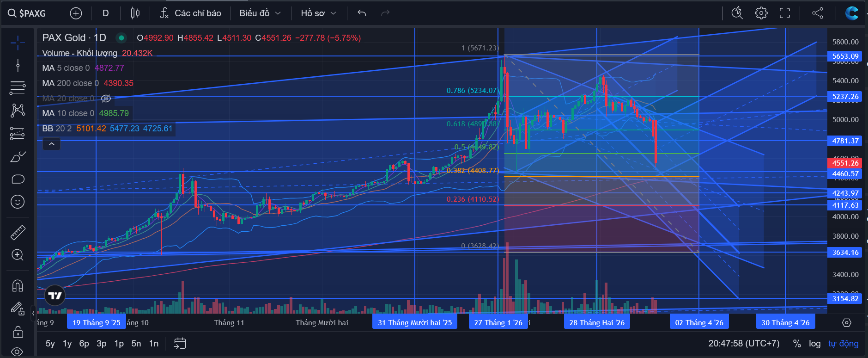Set range to 5y
Viewport: 868px width, 358px height.
click(50, 344)
